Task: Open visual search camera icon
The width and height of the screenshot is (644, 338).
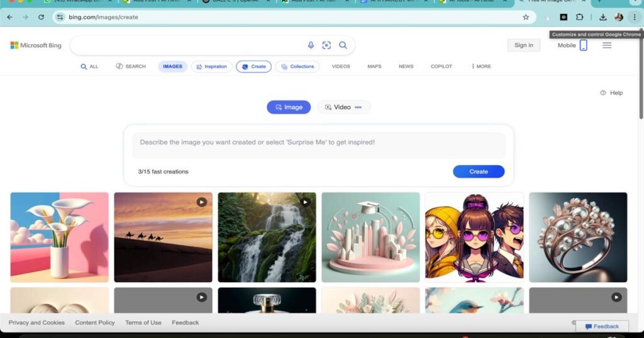Action: pos(326,45)
